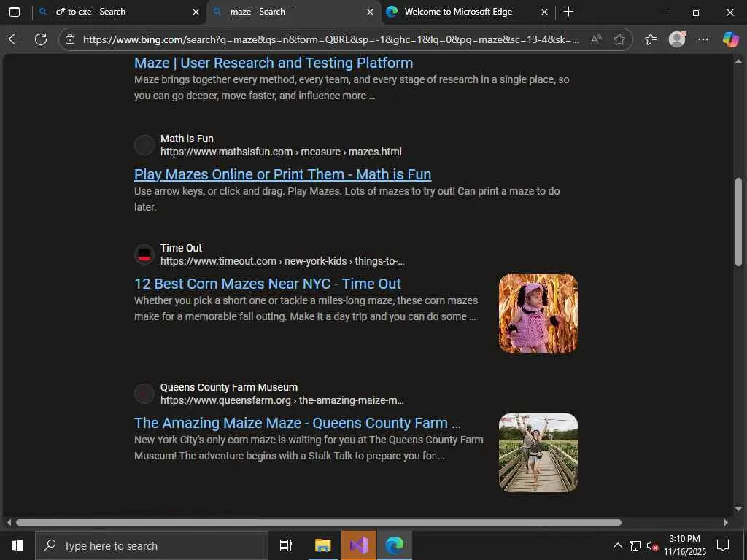Open the notification center icon
This screenshot has height=560, width=747.
(723, 545)
